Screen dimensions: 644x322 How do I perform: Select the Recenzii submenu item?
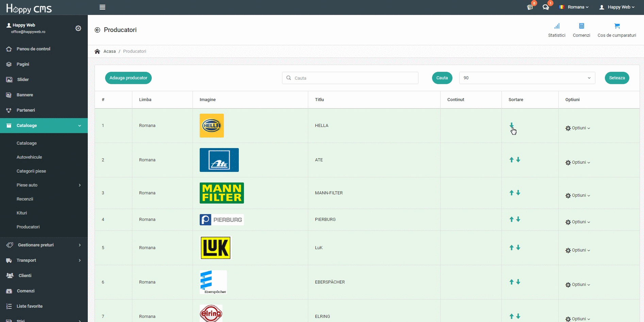tap(25, 199)
